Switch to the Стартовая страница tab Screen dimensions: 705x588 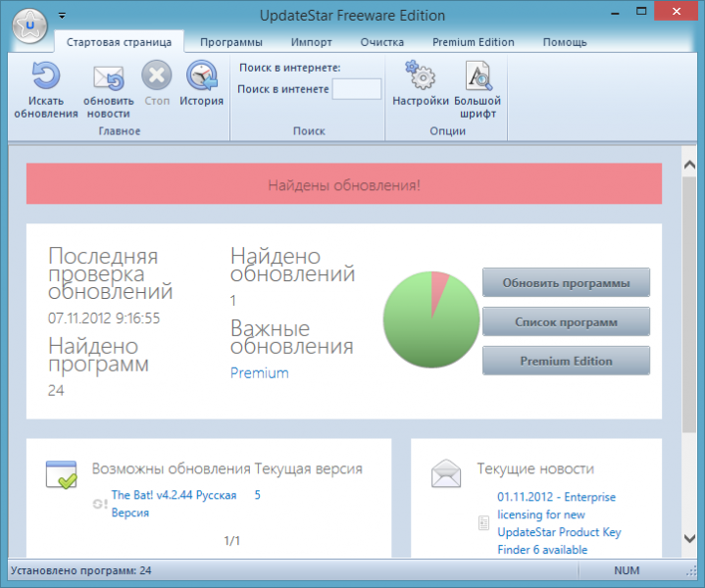[x=120, y=42]
